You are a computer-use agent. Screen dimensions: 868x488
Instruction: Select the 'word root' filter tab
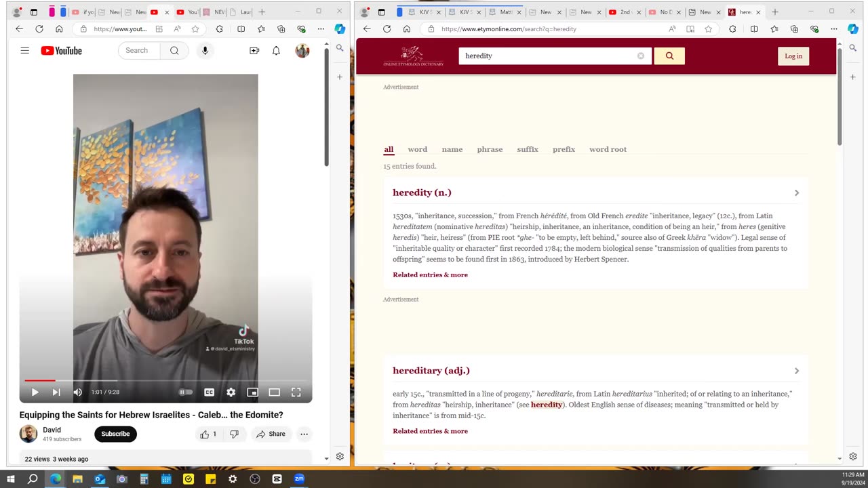coord(608,149)
